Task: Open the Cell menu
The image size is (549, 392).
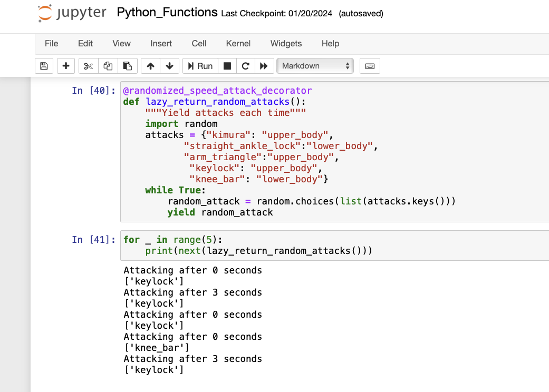Action: [x=199, y=43]
